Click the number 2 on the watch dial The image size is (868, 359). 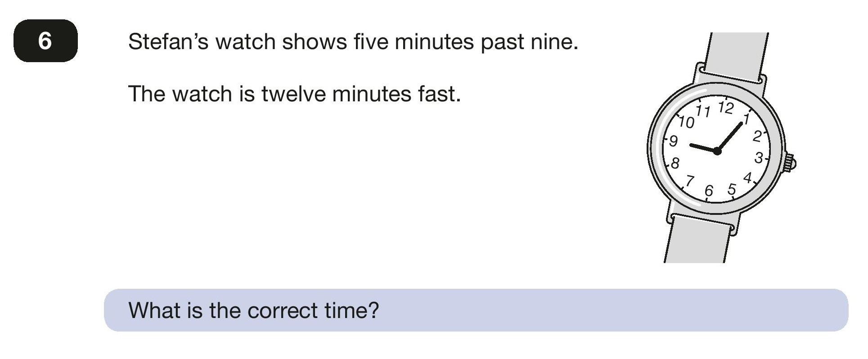(757, 136)
